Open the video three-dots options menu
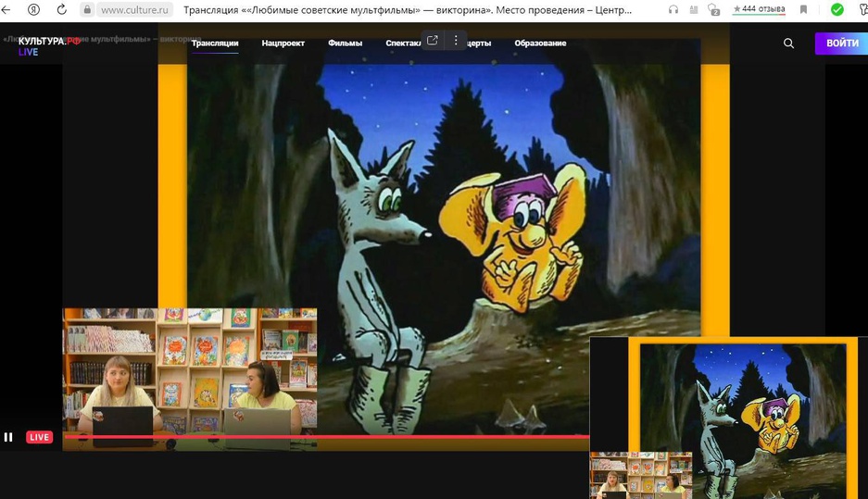The image size is (868, 499). pos(456,41)
